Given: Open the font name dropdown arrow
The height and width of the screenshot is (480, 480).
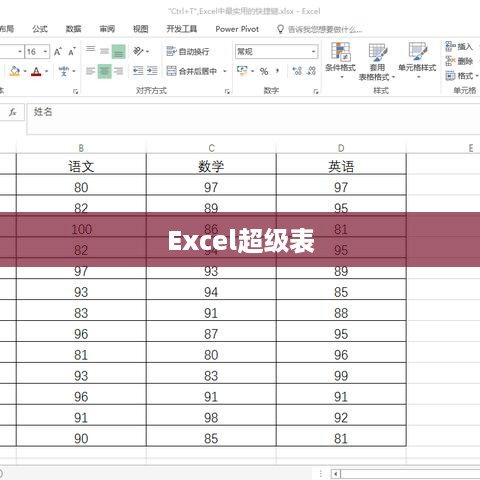Looking at the screenshot, I should pyautogui.click(x=20, y=52).
